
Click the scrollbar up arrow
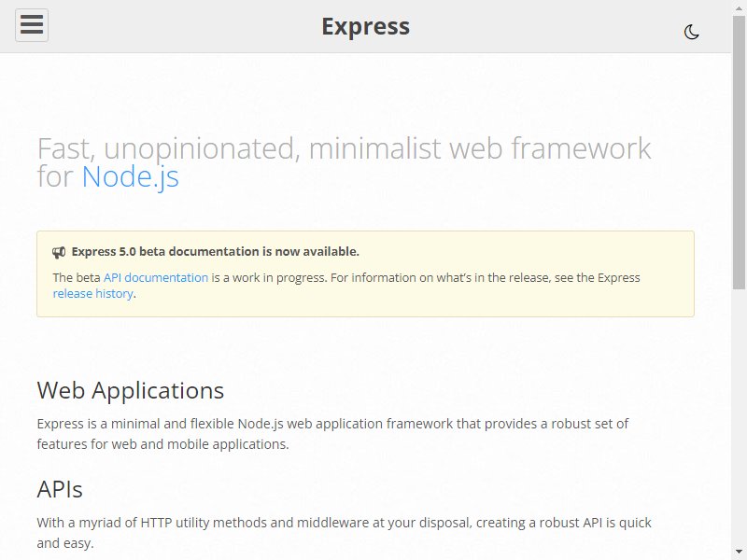[x=739, y=7]
